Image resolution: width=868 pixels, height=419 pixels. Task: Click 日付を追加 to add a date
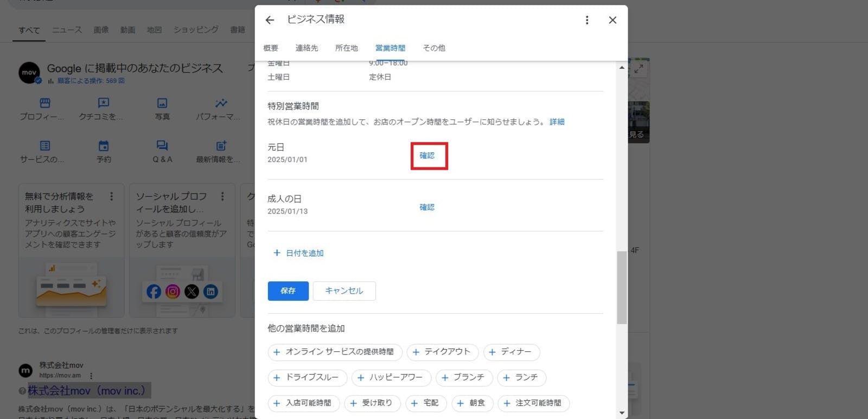click(298, 253)
